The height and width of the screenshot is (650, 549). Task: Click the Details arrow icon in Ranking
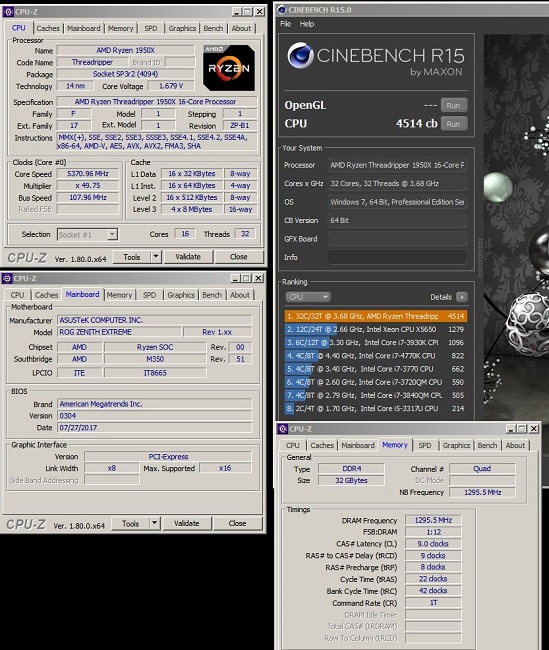[x=462, y=297]
